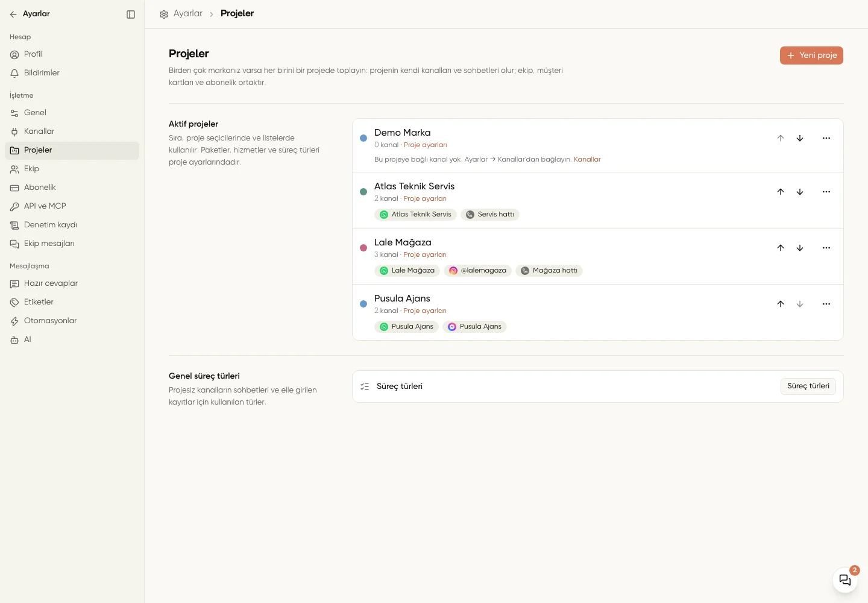Click the Servis hattı phone channel chip
The height and width of the screenshot is (603, 868).
[490, 215]
